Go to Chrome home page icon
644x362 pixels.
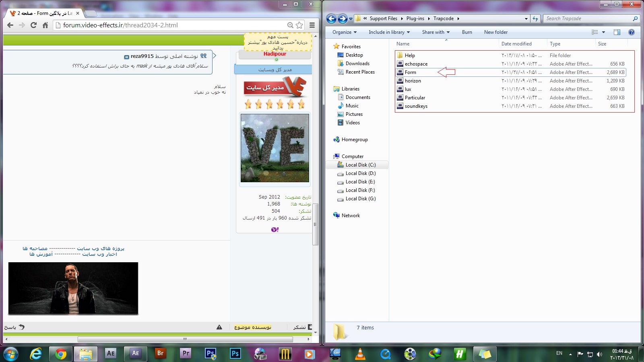(x=45, y=25)
